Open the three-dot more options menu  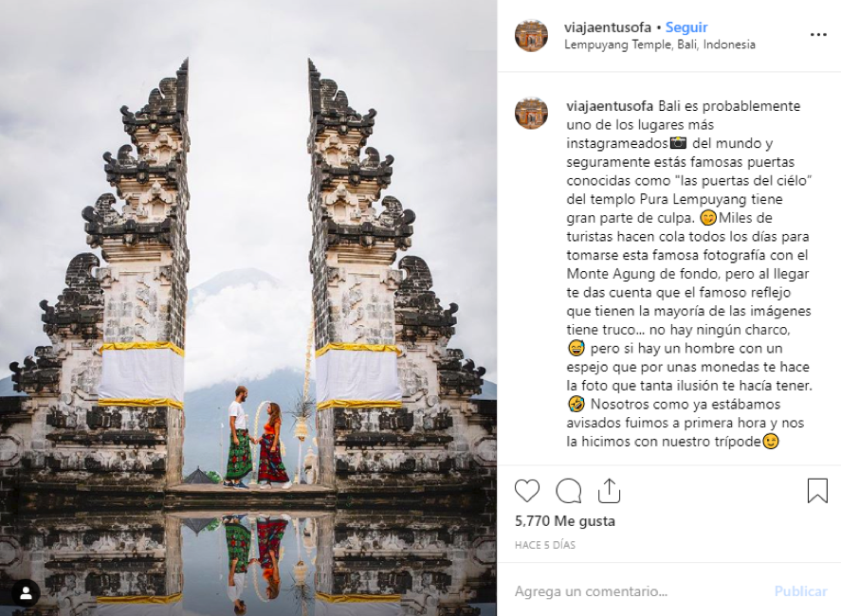[818, 35]
